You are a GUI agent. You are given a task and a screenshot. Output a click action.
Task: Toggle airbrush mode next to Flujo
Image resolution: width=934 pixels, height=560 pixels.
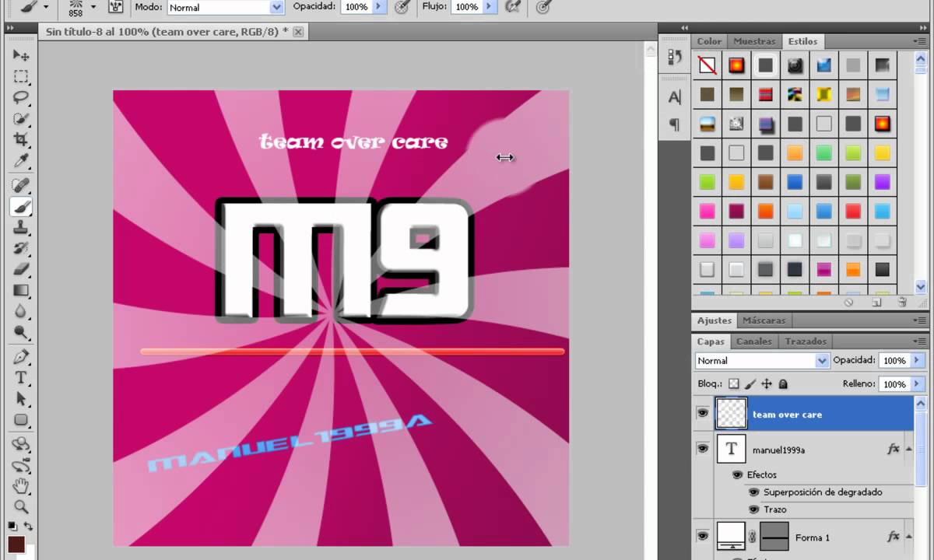(512, 7)
